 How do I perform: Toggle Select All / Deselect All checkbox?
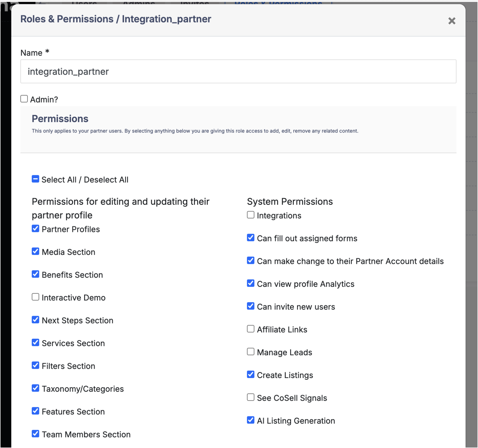pos(35,179)
